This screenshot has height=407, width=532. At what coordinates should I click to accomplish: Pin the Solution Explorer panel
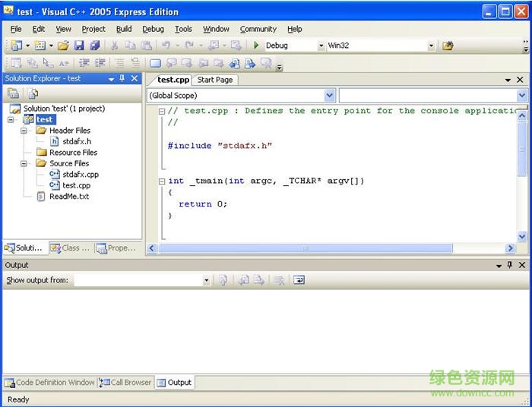[122, 78]
